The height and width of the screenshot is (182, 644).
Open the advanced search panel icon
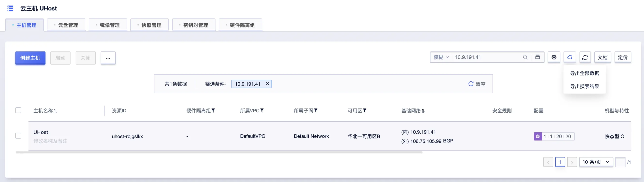click(x=537, y=57)
